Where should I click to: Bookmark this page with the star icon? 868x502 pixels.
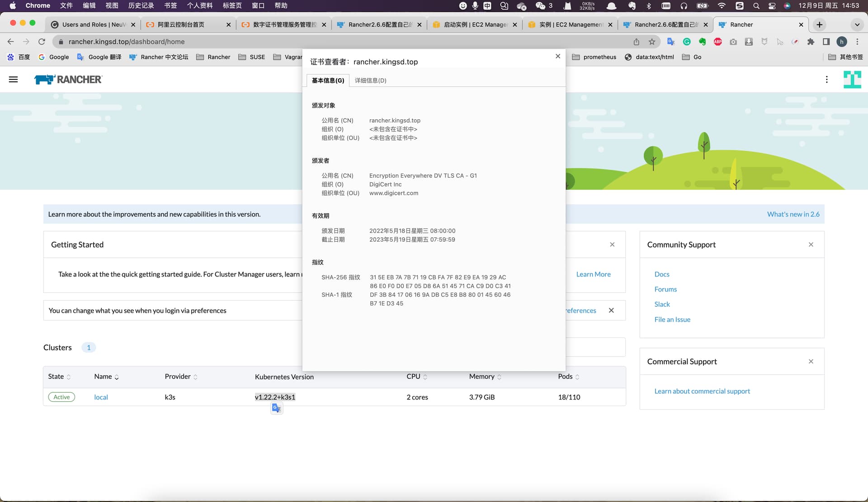[x=652, y=42]
